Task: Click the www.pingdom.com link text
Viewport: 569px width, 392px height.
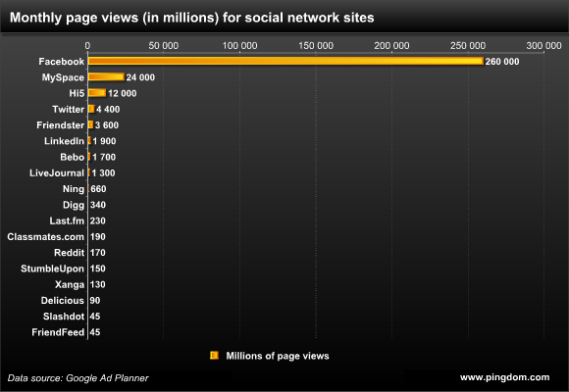Action: (505, 377)
